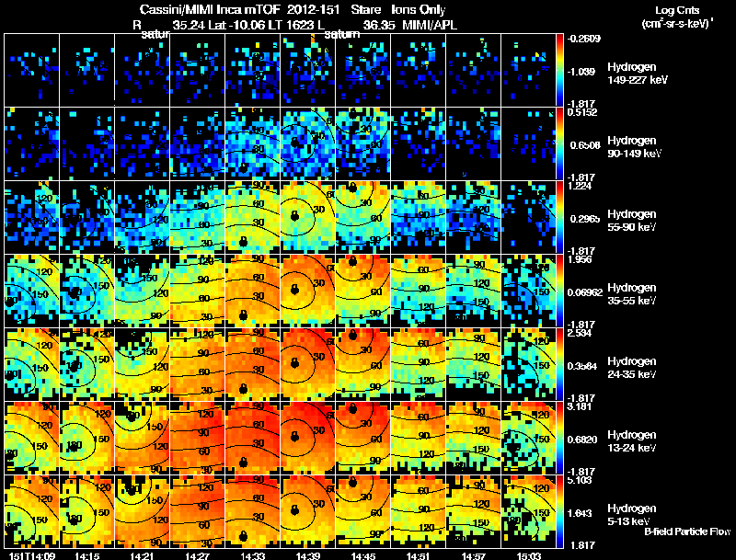Click the 0.06962 colorbar value
736x560 pixels.
585,292
